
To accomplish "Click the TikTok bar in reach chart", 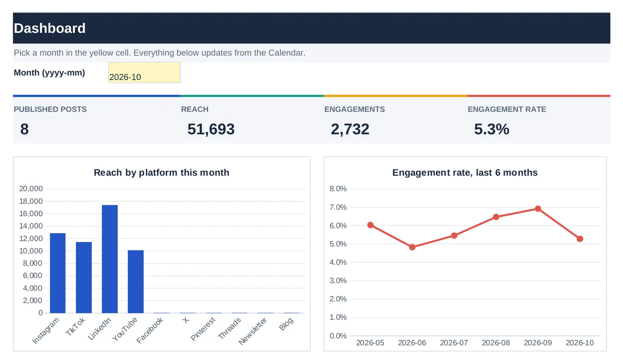I will pos(84,278).
